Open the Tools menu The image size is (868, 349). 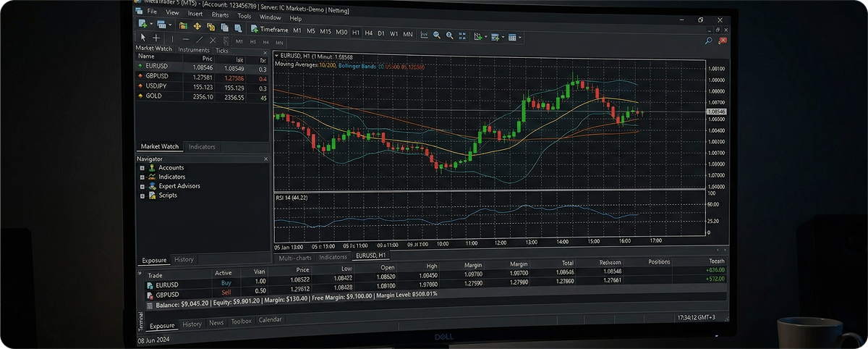(244, 16)
